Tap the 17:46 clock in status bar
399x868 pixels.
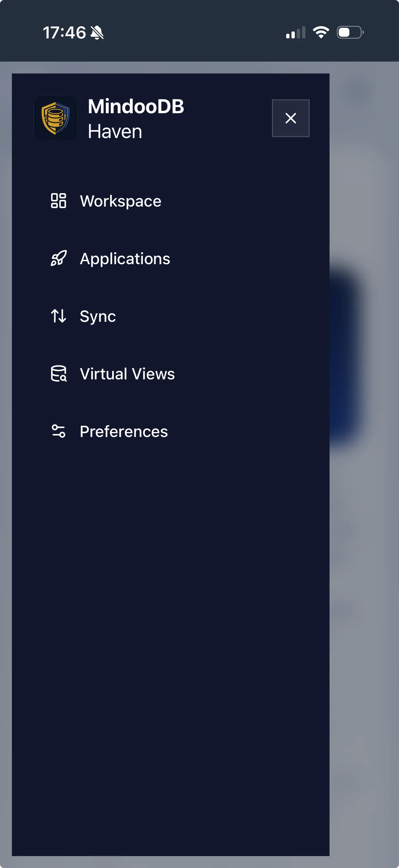pos(64,33)
